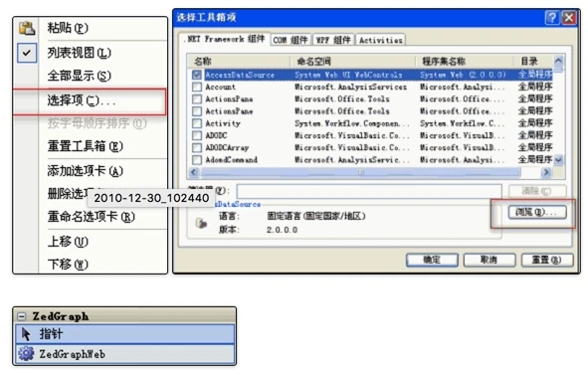The width and height of the screenshot is (588, 371).
Task: Click the Cancel (取消) button
Action: (x=490, y=260)
